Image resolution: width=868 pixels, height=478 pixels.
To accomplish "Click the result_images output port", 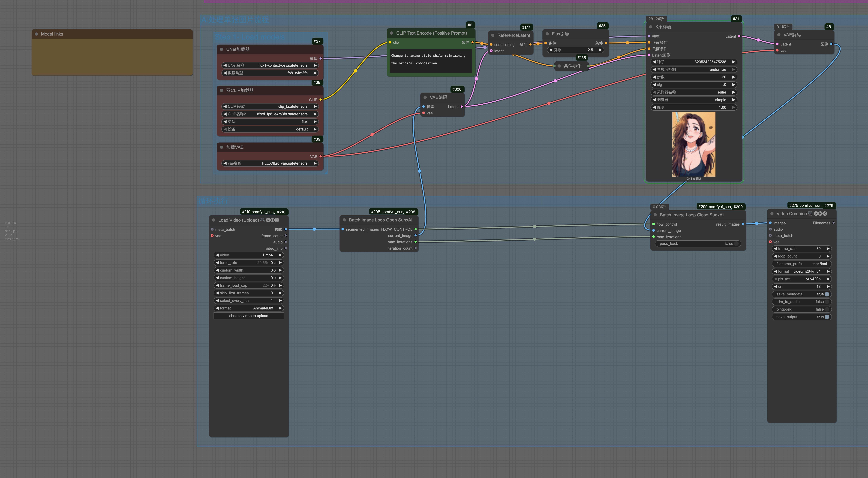I will [743, 224].
